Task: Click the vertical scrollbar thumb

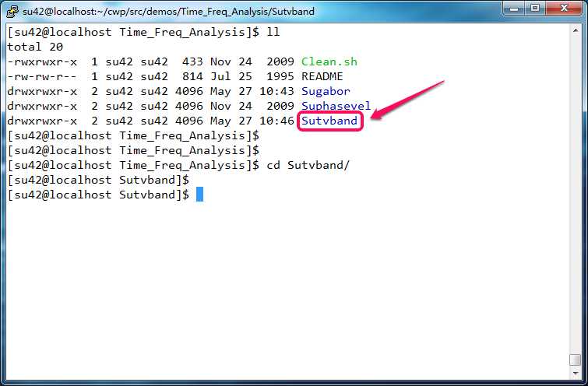Action: tap(576, 360)
